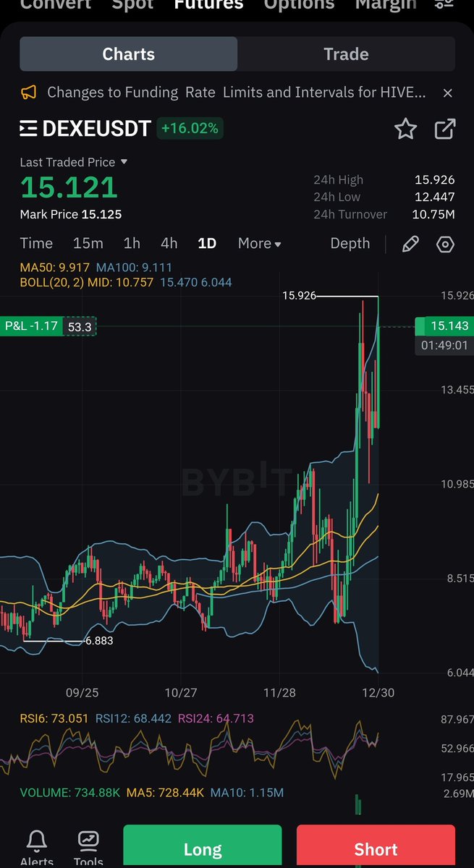This screenshot has width=474, height=868.
Task: Open the Convert section
Action: [x=56, y=4]
